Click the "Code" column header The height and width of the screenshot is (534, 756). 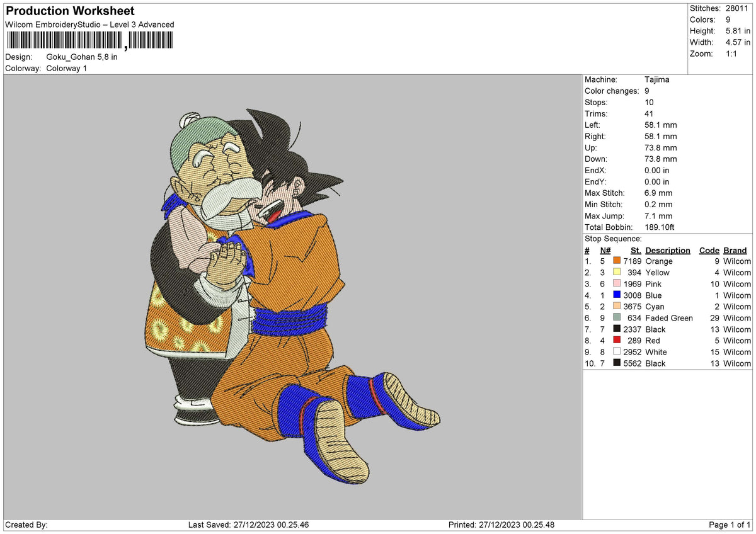point(709,250)
